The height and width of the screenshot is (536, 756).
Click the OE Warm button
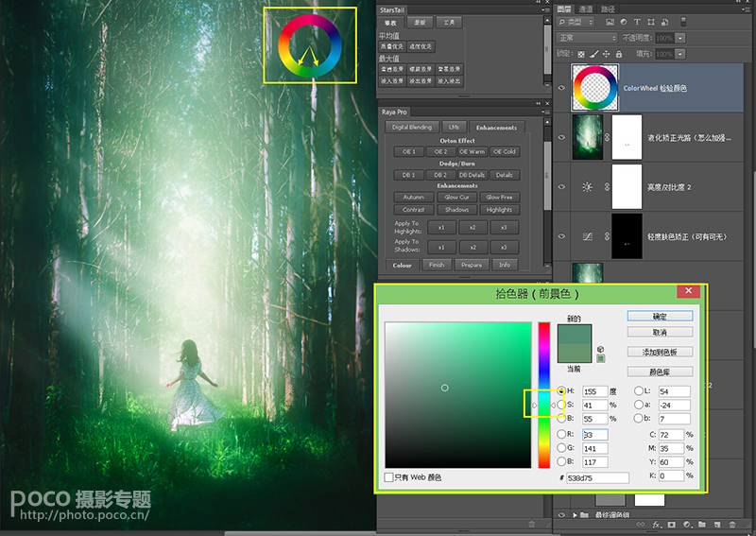pyautogui.click(x=472, y=151)
